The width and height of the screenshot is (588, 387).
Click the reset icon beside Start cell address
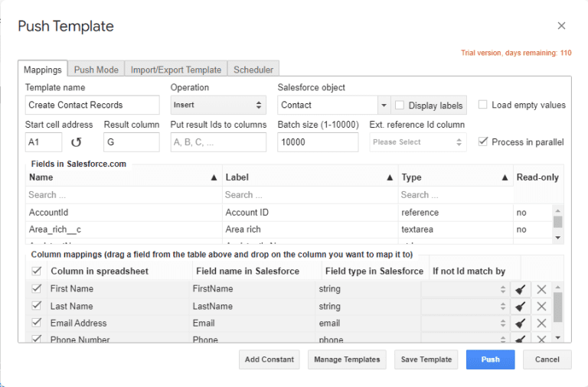pyautogui.click(x=76, y=142)
